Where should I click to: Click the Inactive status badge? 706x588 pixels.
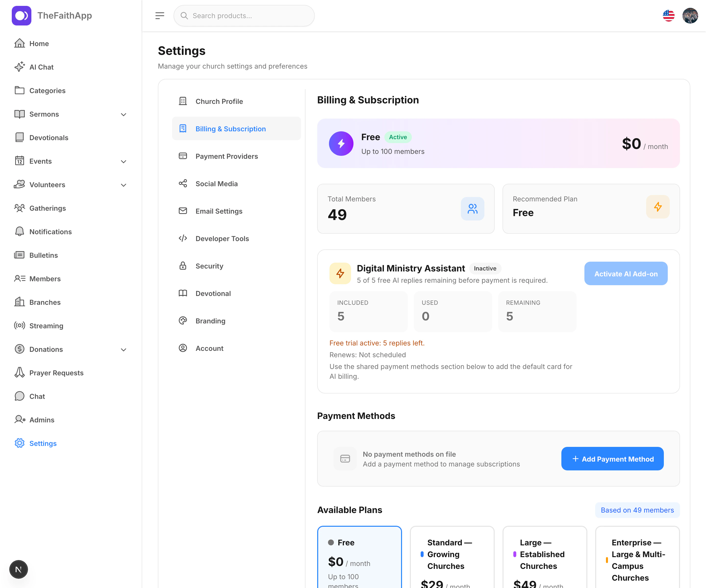[485, 268]
